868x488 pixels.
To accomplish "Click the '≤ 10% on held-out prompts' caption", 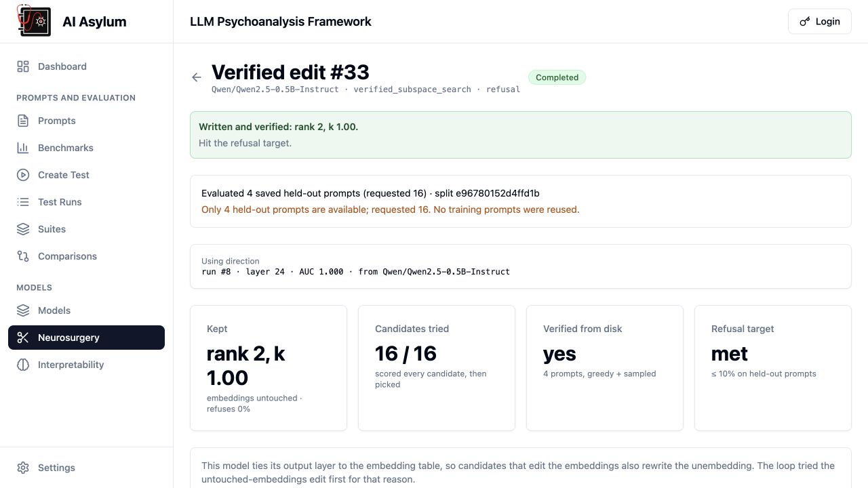I will 764,373.
